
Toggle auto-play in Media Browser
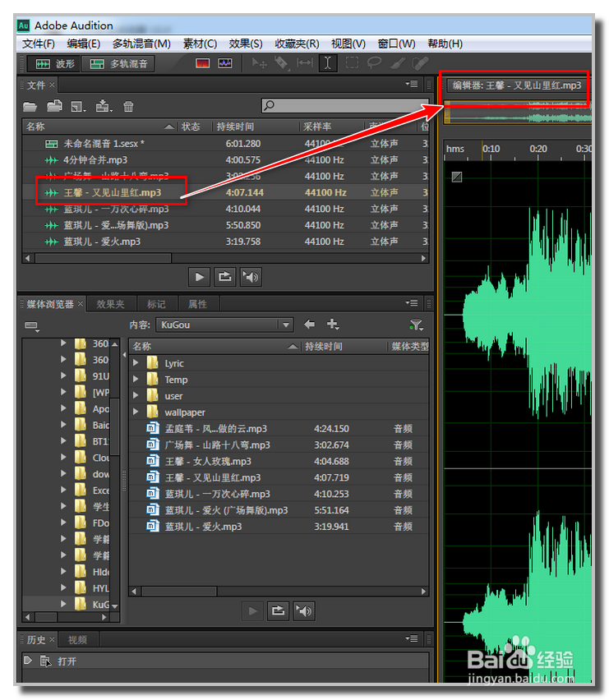(303, 610)
